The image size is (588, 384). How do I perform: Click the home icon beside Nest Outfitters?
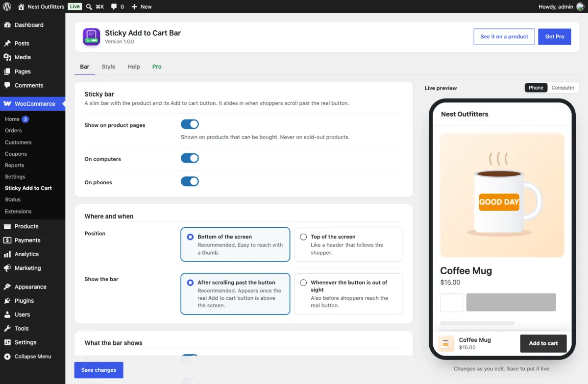[x=21, y=6]
